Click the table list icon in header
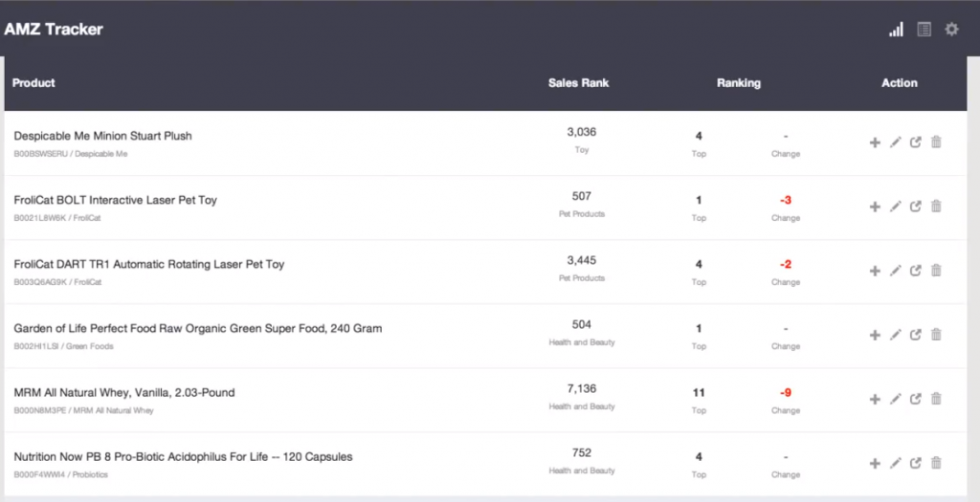Screen dimensions: 980x502 point(924,30)
